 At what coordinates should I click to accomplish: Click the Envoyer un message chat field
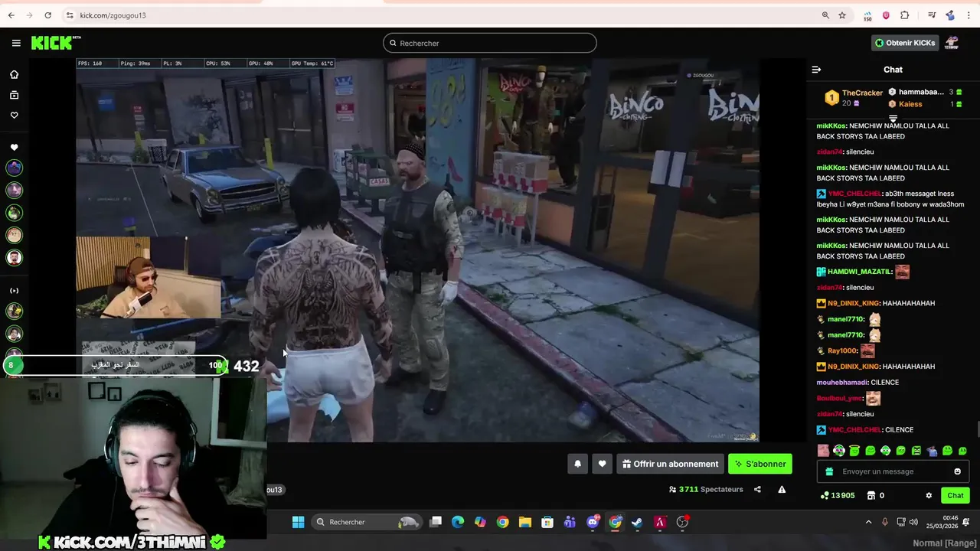pos(893,471)
